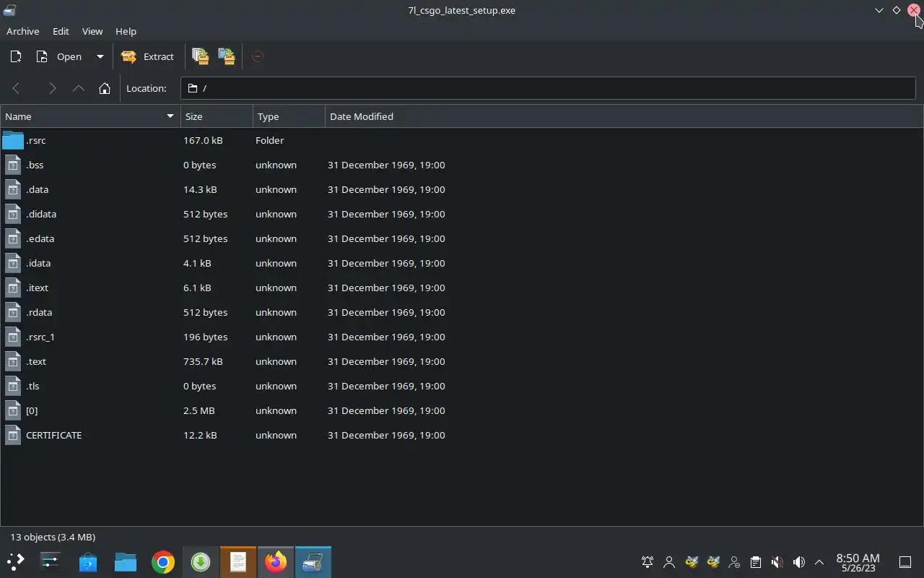The width and height of the screenshot is (924, 578).
Task: Open the Edit menu
Action: [x=61, y=31]
